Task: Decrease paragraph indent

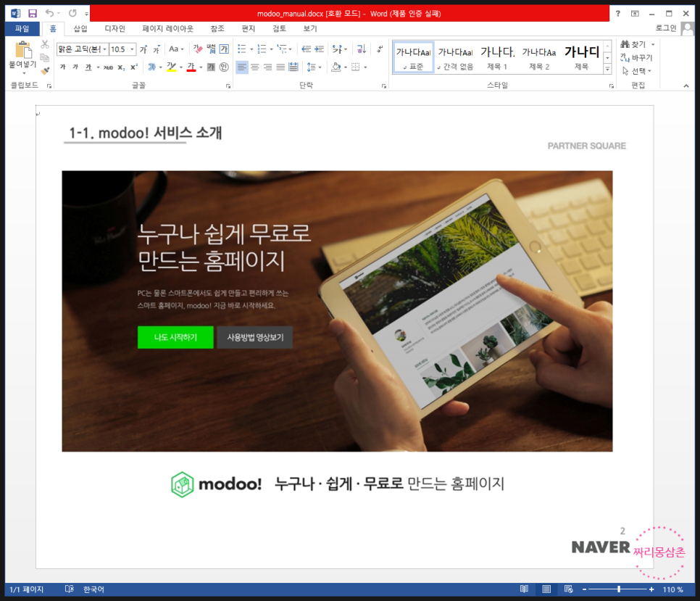Action: [x=306, y=49]
